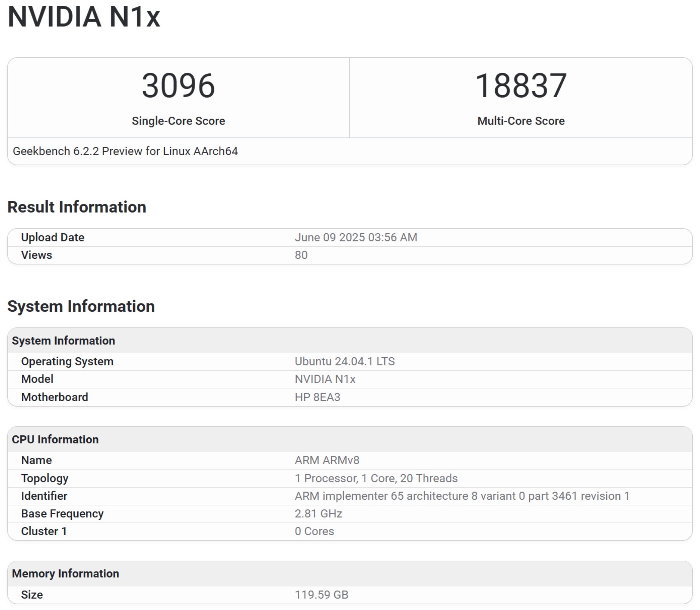700x610 pixels.
Task: Click the System Information section heading
Action: point(82,307)
